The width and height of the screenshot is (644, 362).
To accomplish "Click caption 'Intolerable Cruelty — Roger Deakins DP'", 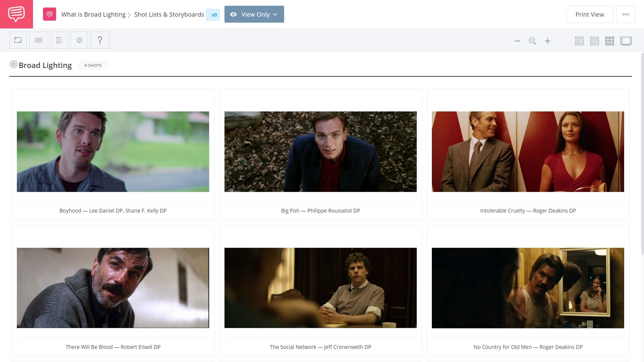I will tap(528, 211).
